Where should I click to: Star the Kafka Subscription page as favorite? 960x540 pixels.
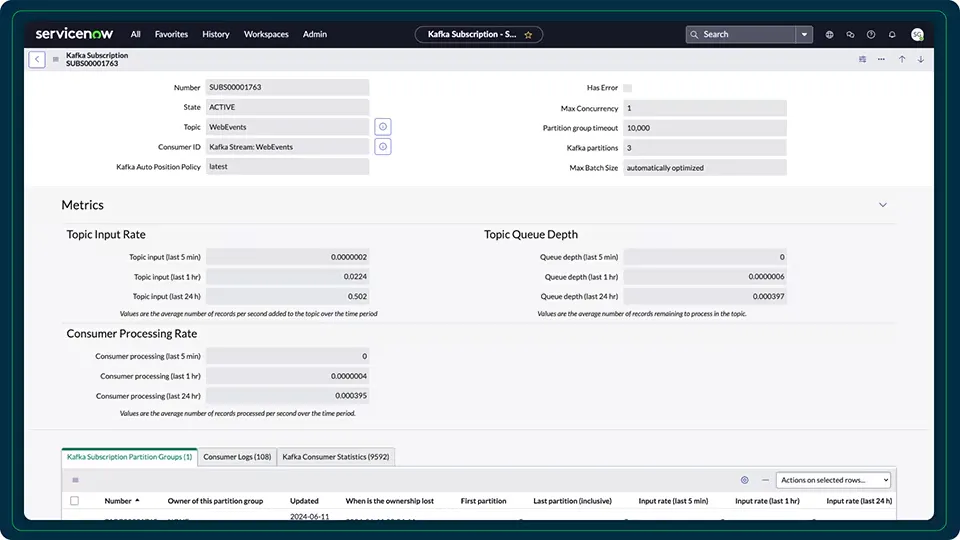(x=528, y=35)
